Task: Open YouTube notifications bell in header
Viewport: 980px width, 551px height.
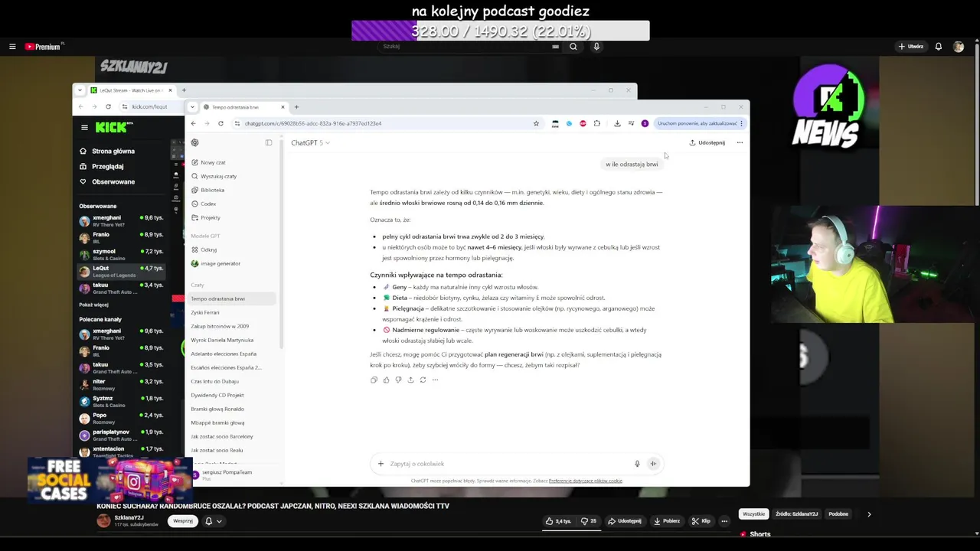Action: coord(939,47)
